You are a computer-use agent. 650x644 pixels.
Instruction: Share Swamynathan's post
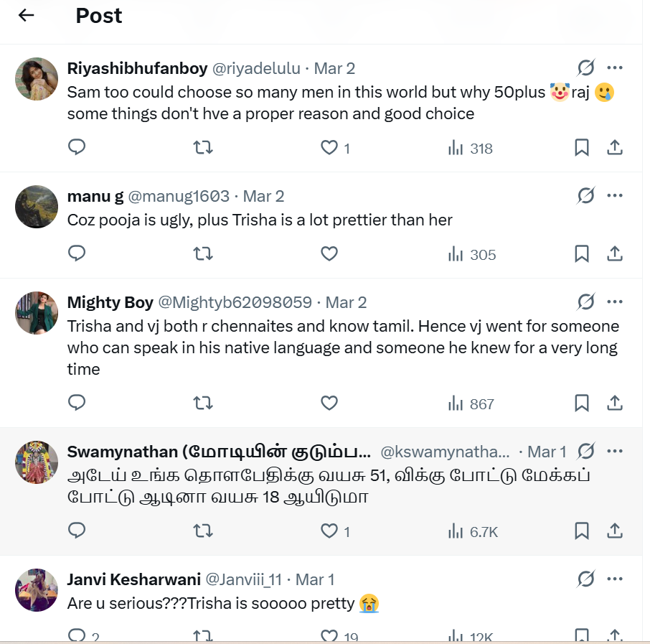(x=615, y=531)
